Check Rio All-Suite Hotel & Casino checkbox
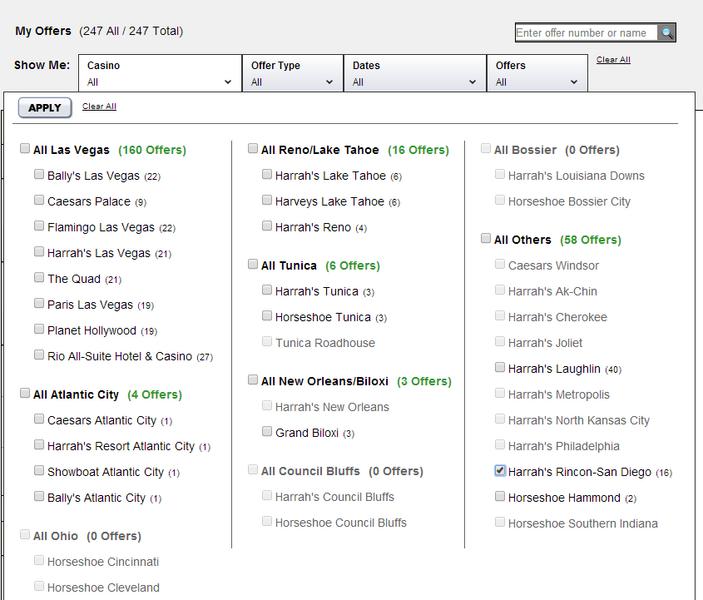Screen dimensions: 703x600 [x=39, y=355]
